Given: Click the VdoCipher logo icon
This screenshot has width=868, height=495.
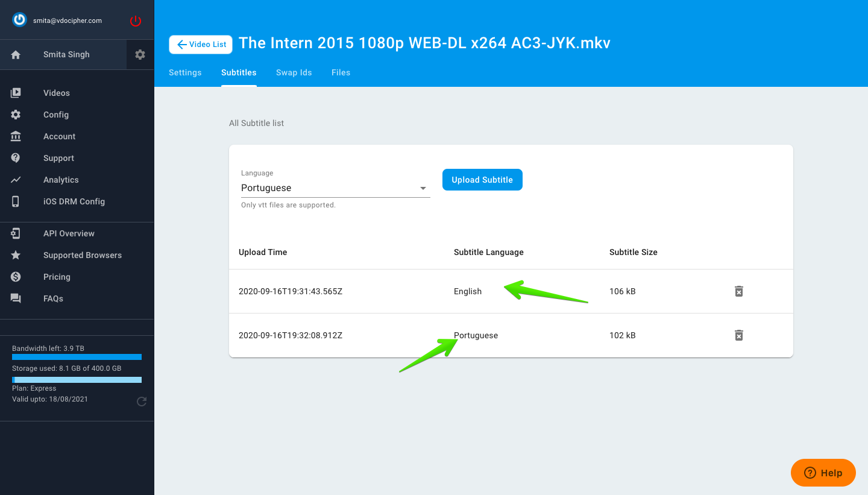Looking at the screenshot, I should pyautogui.click(x=20, y=20).
